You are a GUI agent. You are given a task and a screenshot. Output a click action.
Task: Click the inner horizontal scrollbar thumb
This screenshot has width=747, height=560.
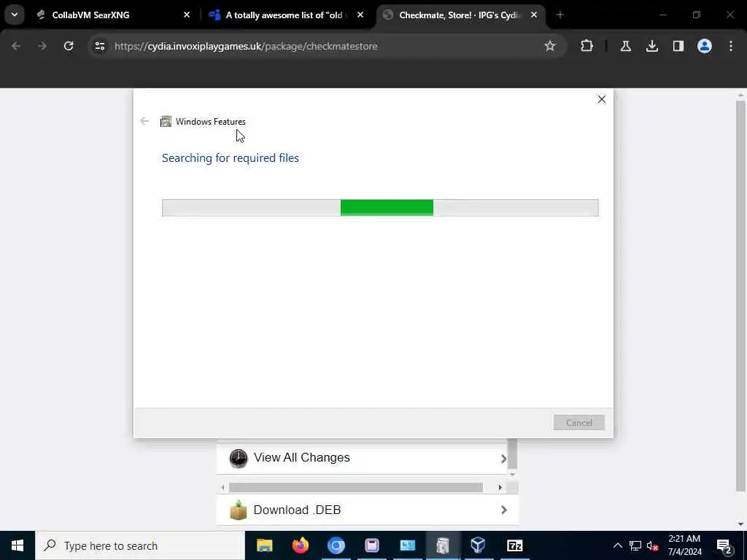tap(355, 488)
